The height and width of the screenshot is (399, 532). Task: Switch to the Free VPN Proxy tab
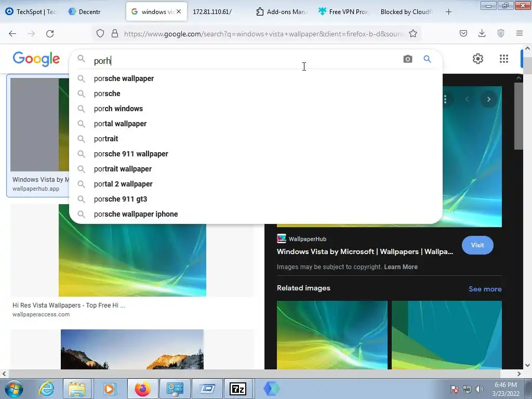pos(344,12)
